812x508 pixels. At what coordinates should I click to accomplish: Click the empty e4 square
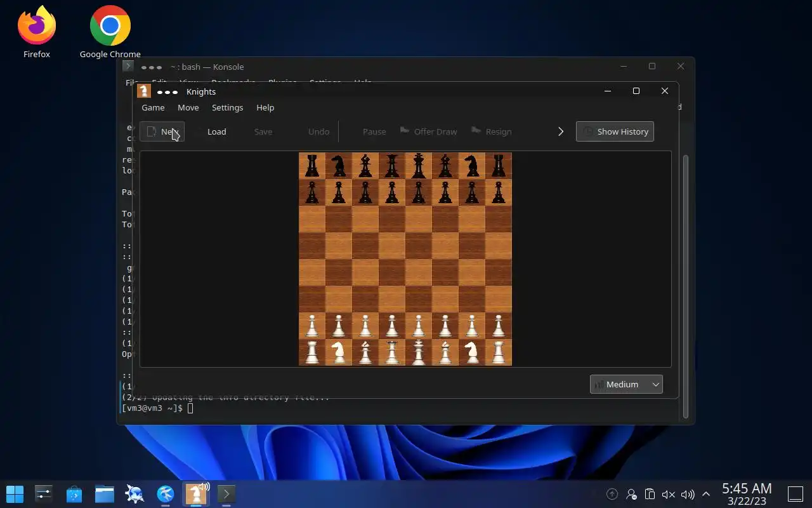coord(419,272)
